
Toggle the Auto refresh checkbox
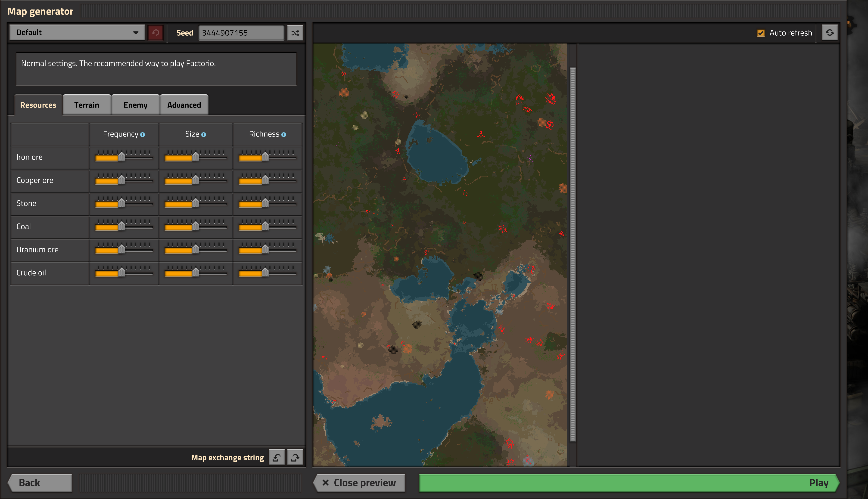tap(761, 33)
